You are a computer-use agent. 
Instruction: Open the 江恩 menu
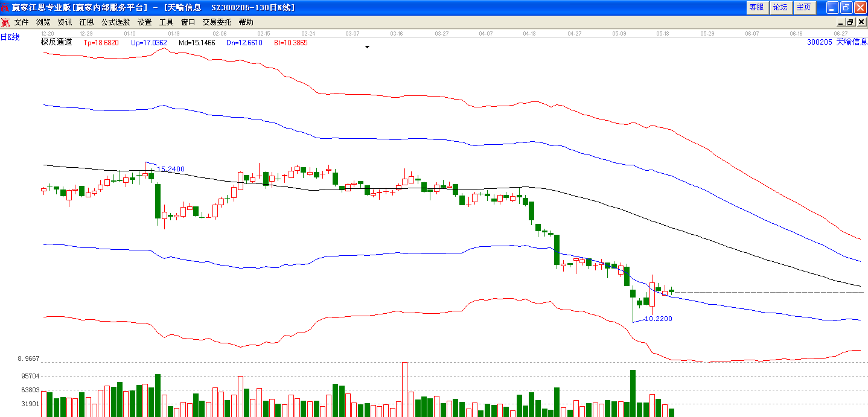click(86, 22)
